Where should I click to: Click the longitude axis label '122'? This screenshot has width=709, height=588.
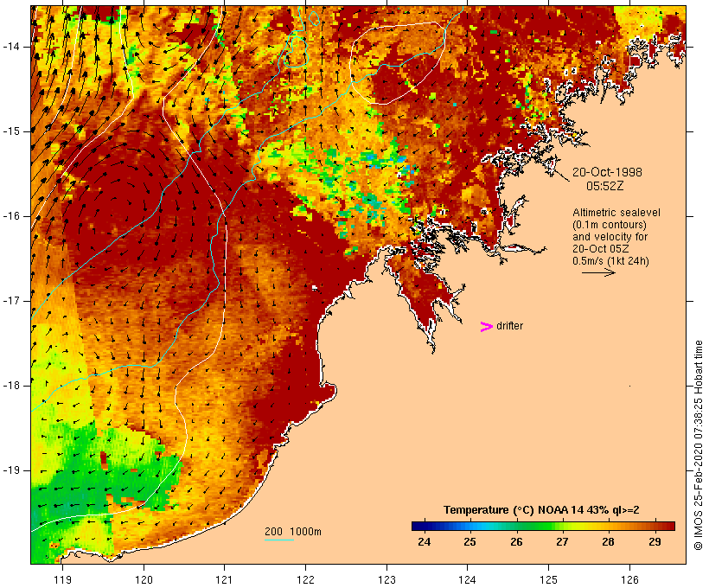tap(306, 579)
